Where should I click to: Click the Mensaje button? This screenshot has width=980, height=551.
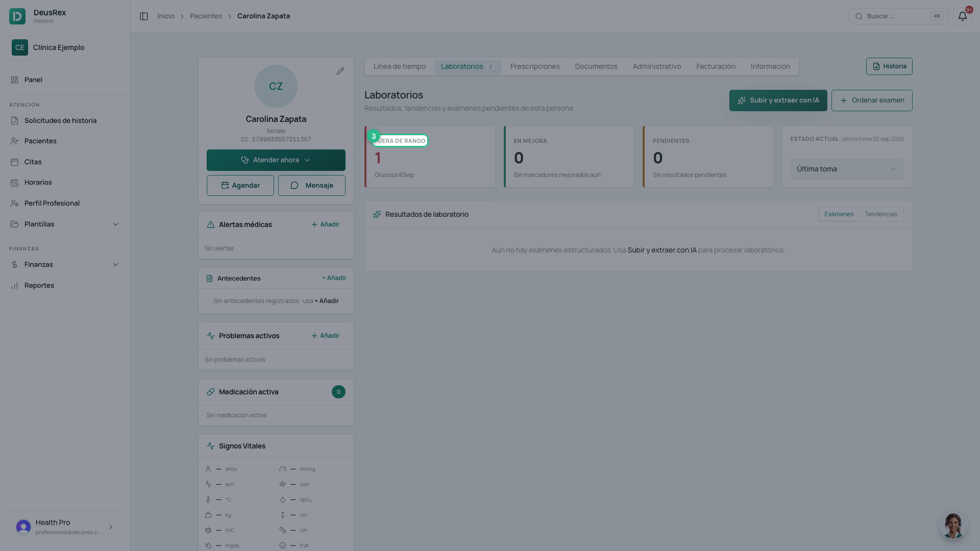[312, 186]
